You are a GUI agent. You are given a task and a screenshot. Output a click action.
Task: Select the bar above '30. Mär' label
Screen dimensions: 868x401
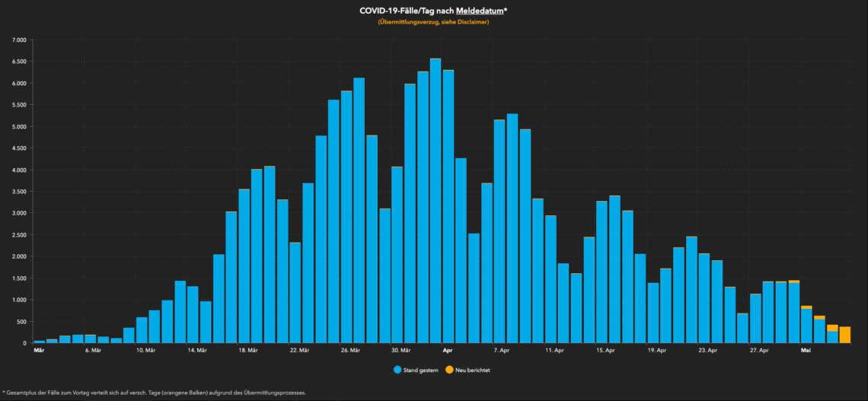tap(397, 254)
